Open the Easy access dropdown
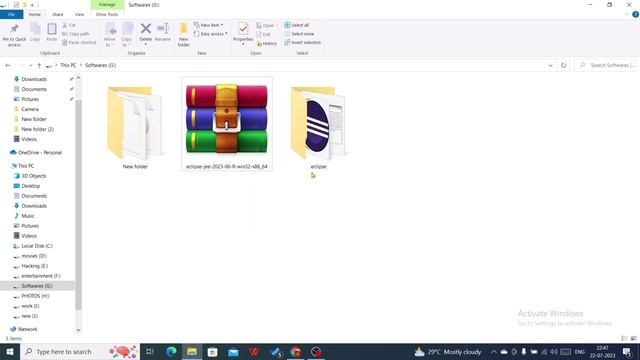640x360 pixels. pos(211,34)
